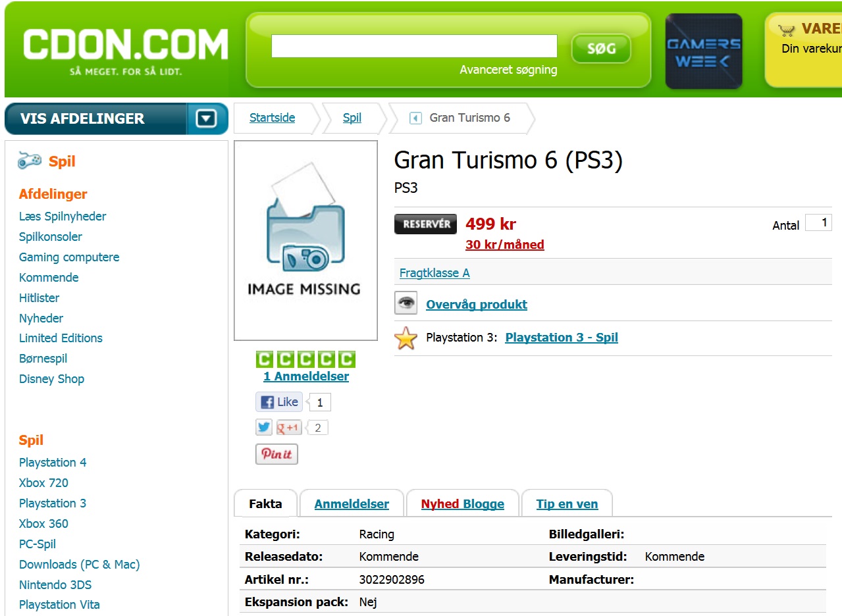Switch to the Anmeldelser tab

(352, 504)
